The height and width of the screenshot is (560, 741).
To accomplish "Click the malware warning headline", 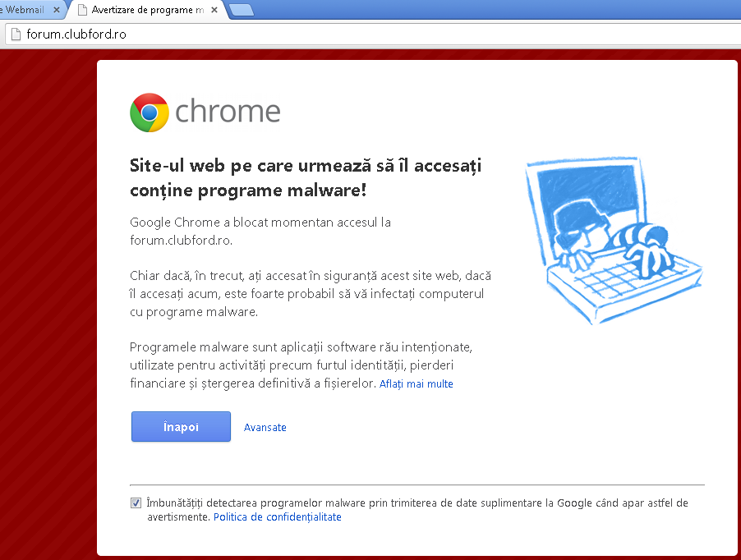I will (306, 178).
